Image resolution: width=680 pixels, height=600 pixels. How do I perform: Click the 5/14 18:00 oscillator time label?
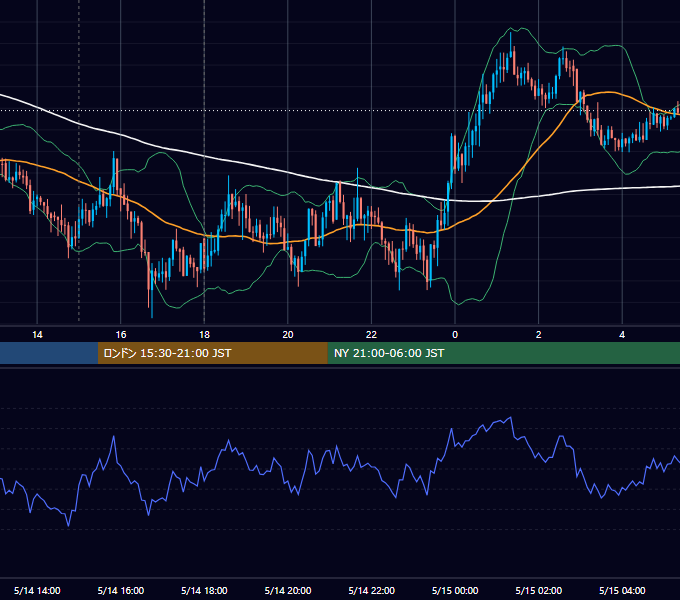204,590
